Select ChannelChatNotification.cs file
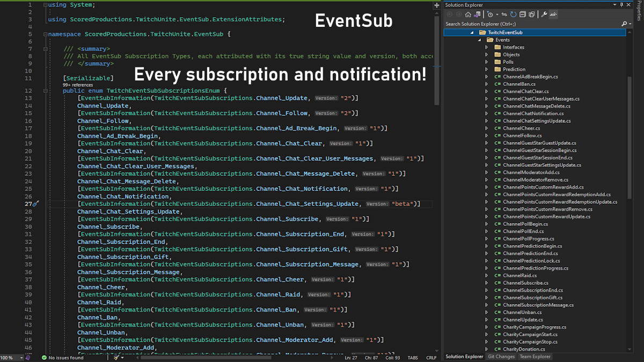This screenshot has height=362, width=644. pyautogui.click(x=533, y=113)
